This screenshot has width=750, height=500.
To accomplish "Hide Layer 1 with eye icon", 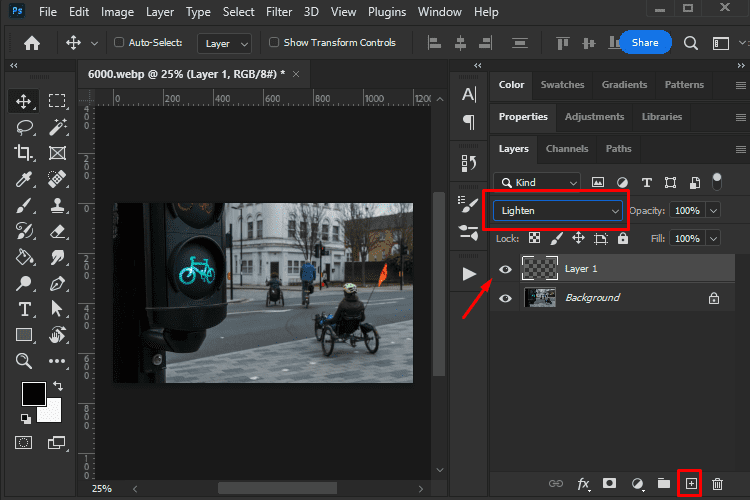I will pyautogui.click(x=505, y=269).
